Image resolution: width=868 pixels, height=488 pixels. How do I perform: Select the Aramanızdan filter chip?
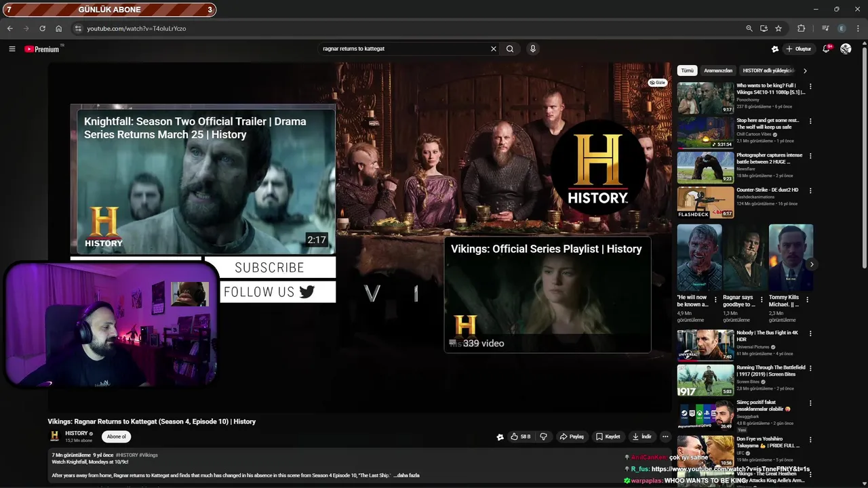click(718, 70)
